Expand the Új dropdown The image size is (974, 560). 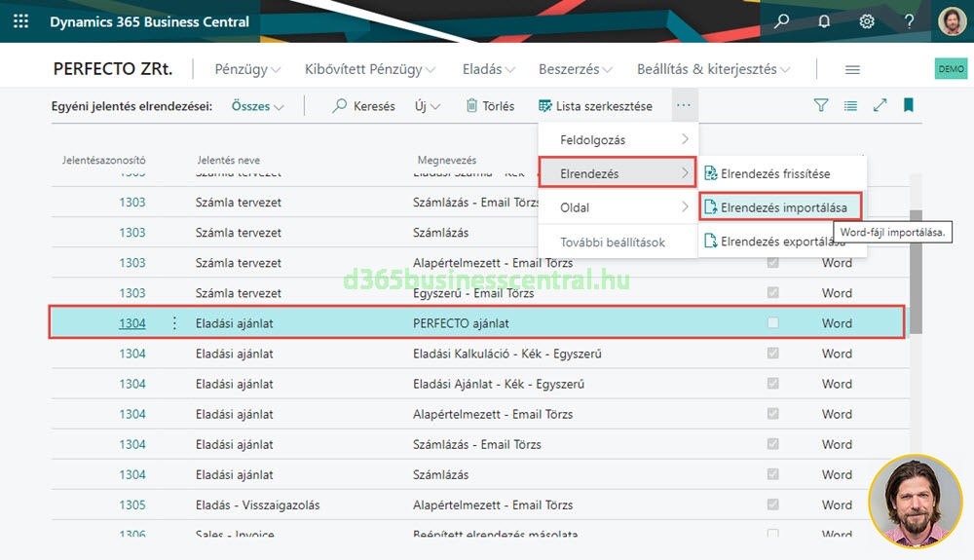tap(428, 106)
